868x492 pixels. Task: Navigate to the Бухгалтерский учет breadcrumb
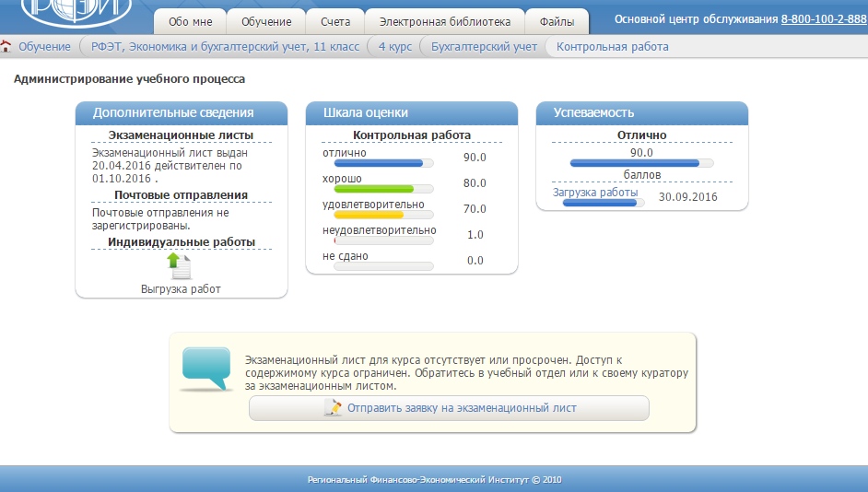(x=484, y=46)
